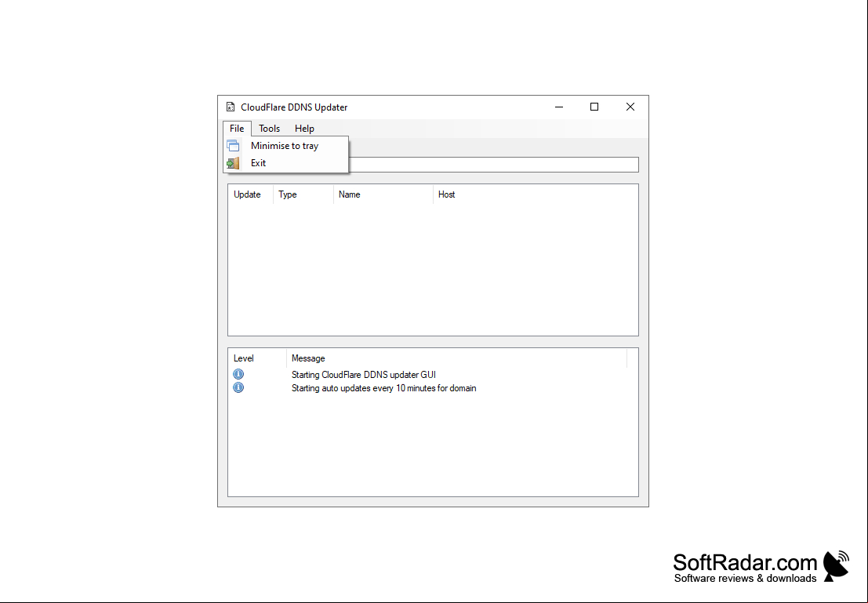Sort by the Update column header
The width and height of the screenshot is (868, 603).
(251, 194)
